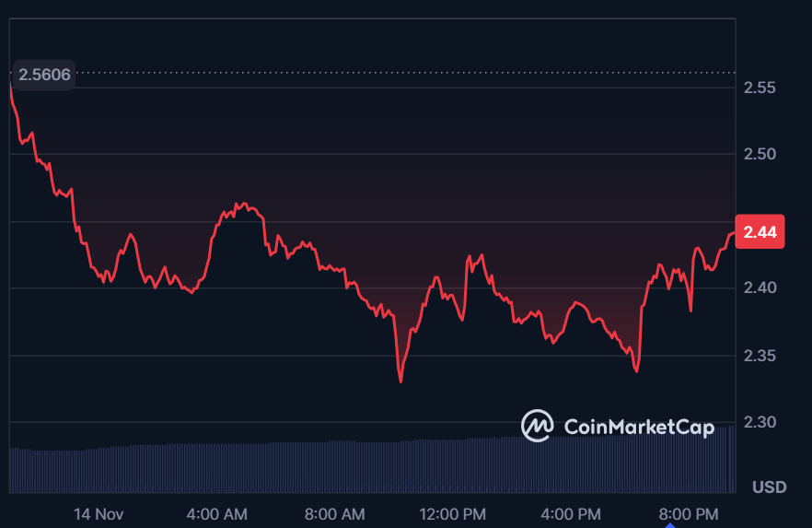Click the 2.35 price axis label
This screenshot has width=812, height=528.
[760, 356]
